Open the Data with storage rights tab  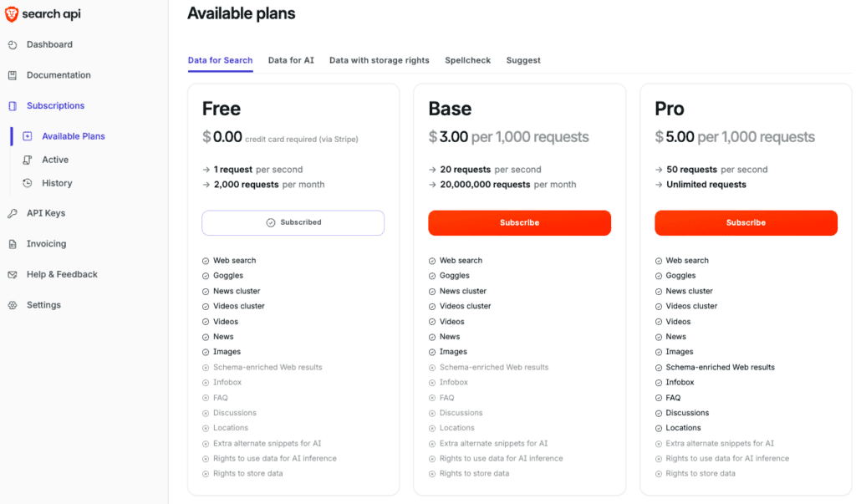pos(379,60)
